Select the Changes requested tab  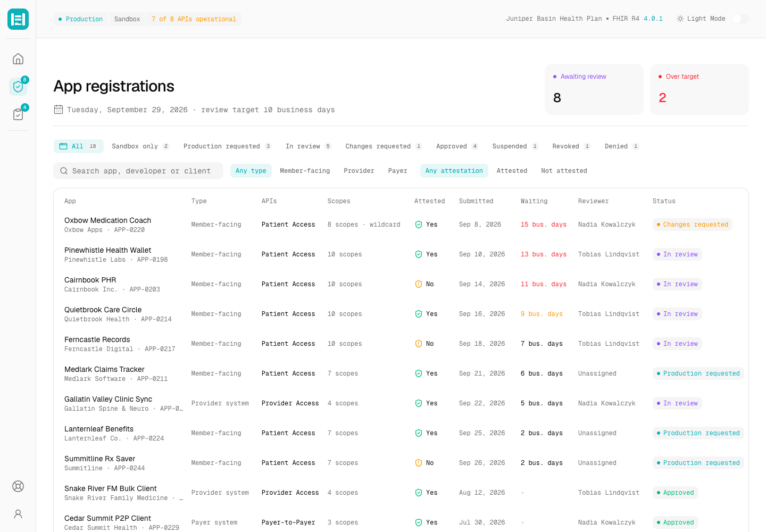[384, 146]
